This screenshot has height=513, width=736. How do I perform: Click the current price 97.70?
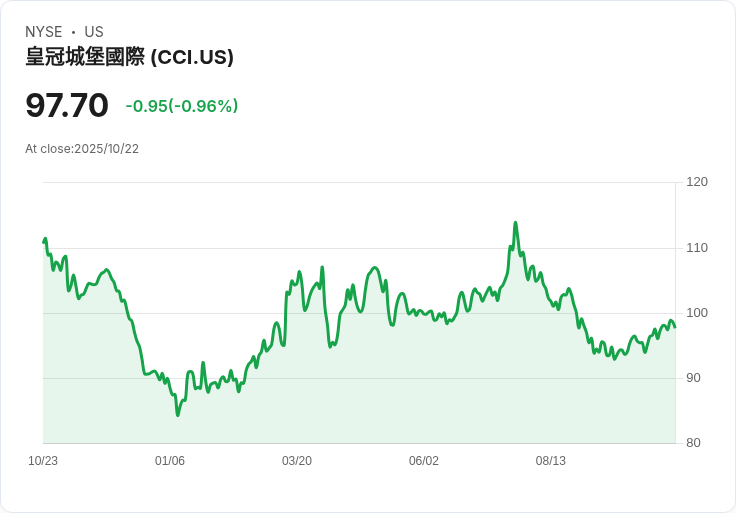tap(67, 105)
